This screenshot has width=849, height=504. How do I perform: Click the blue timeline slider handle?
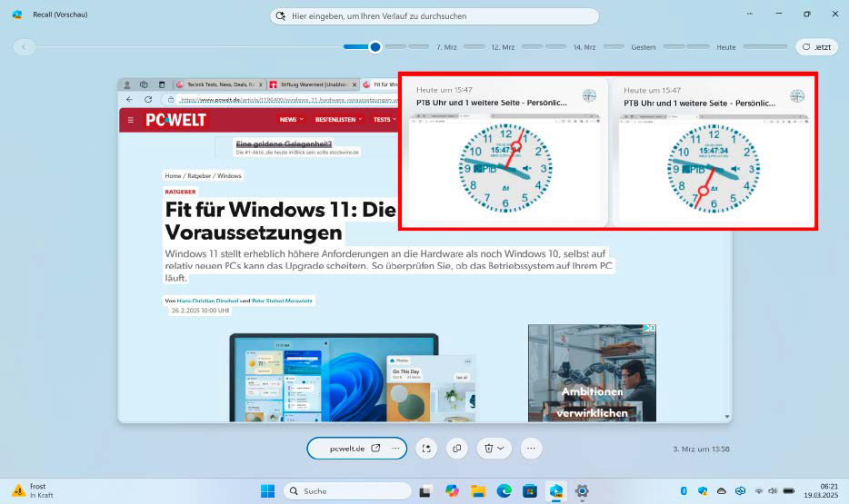[375, 47]
